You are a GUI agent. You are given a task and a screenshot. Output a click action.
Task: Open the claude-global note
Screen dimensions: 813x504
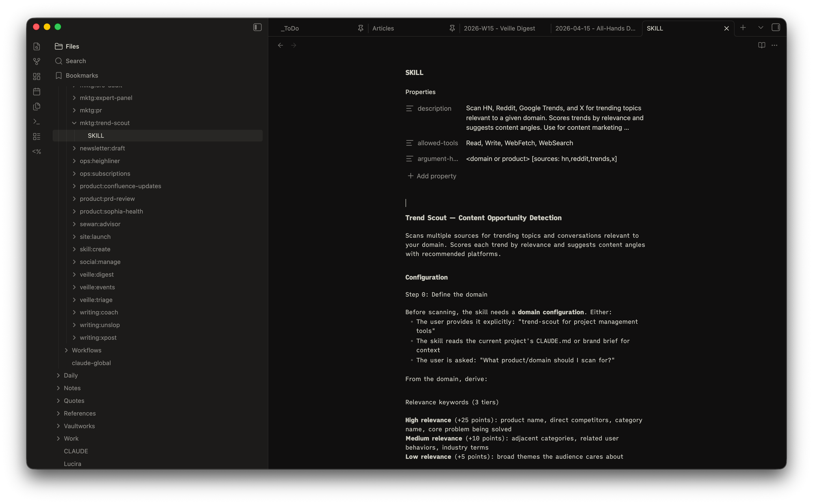(91, 363)
